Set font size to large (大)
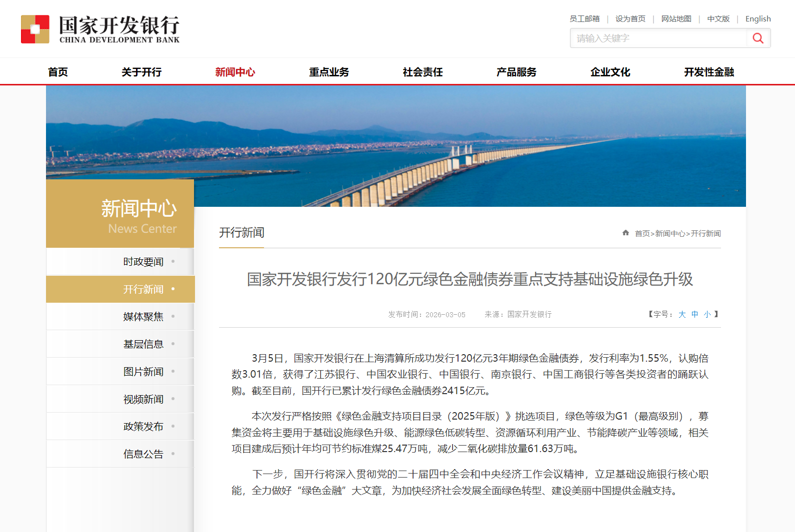Screen dimensions: 795x532 682,314
